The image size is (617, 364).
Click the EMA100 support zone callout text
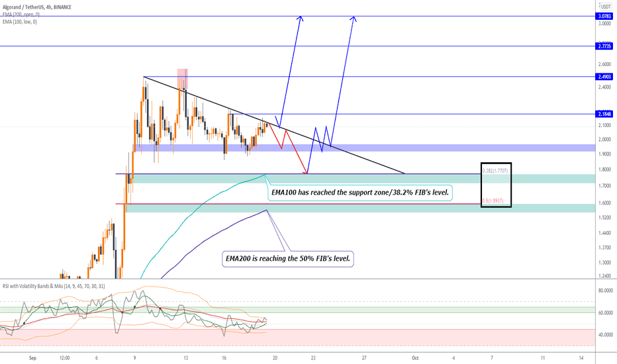tap(360, 193)
